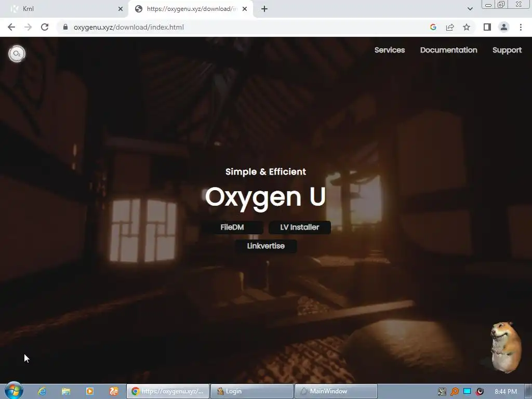The height and width of the screenshot is (399, 532).
Task: Click the red-dot round tray icon
Action: tap(480, 392)
